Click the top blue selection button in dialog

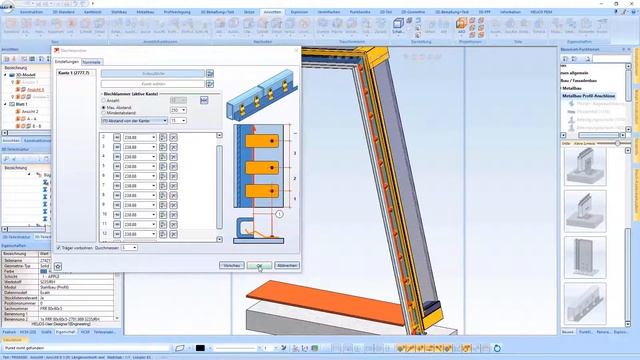tap(153, 73)
